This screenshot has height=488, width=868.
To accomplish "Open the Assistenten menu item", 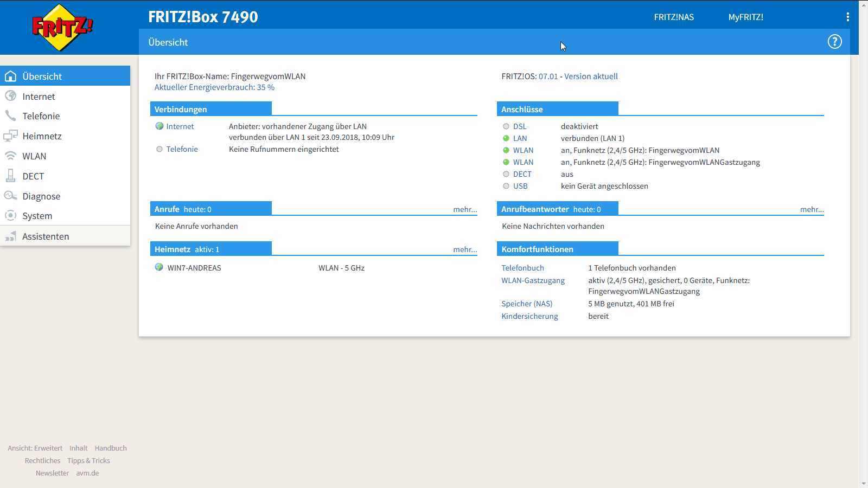I will 65,236.
